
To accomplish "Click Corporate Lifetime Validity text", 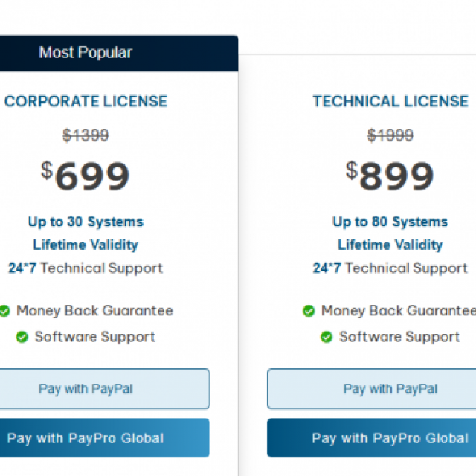I will [86, 245].
